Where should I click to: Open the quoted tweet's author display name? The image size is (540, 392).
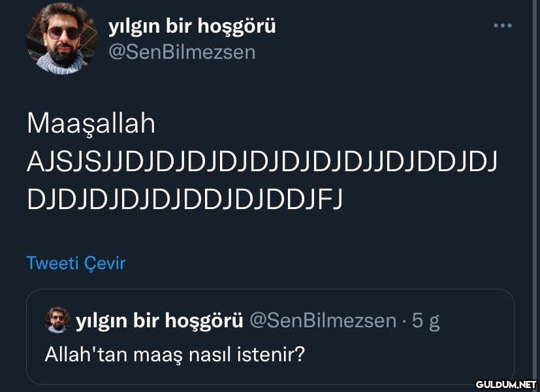[160, 320]
